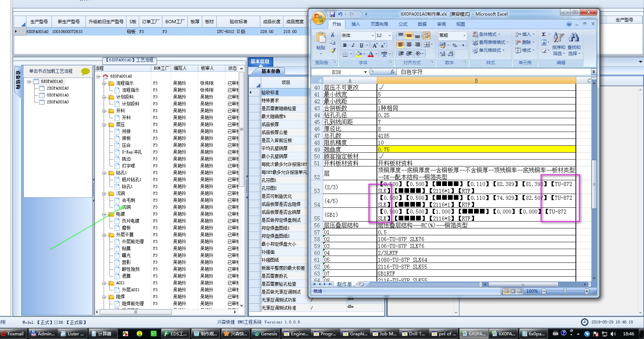This screenshot has height=339, width=644.
Task: Decrease the cell indent in Excel
Action: 400,54
